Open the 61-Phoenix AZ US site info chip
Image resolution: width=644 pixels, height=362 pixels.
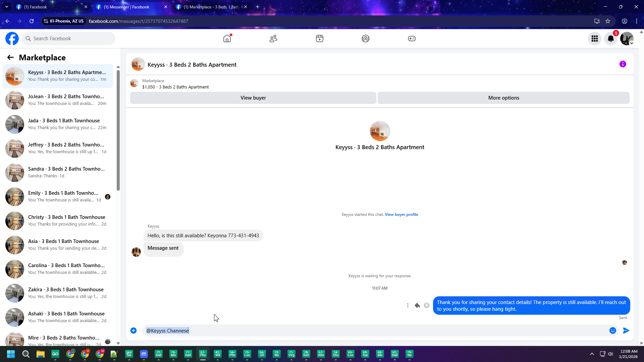pos(64,21)
